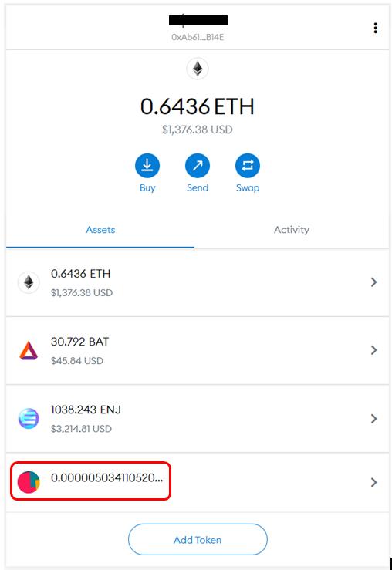Copy the 0xAb61...B14E account address

(198, 37)
